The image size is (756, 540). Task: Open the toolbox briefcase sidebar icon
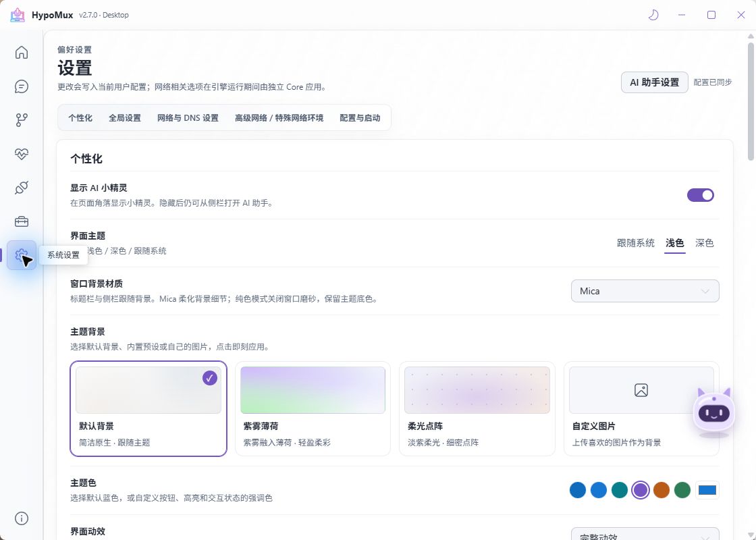click(x=21, y=222)
